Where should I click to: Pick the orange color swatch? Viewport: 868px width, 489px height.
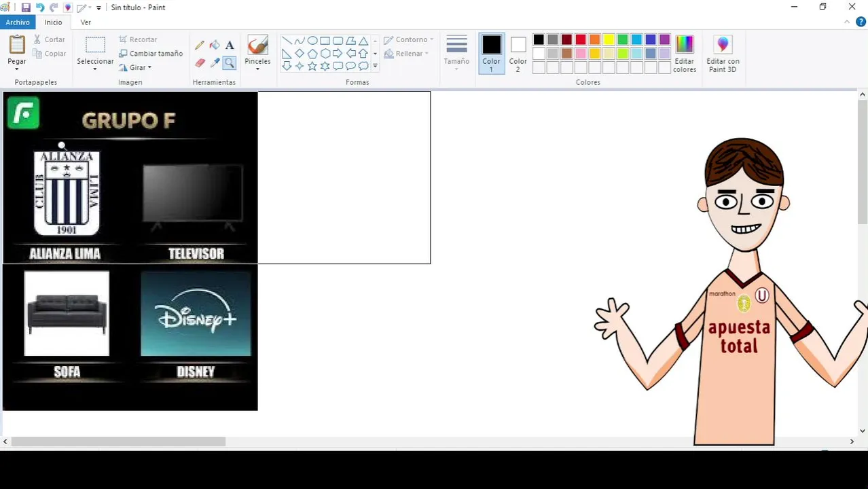pyautogui.click(x=595, y=39)
